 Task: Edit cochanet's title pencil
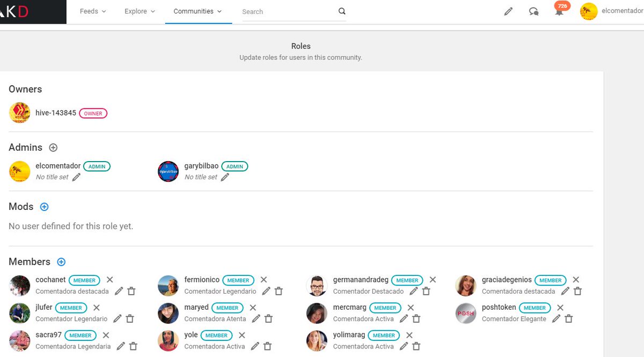coord(119,291)
